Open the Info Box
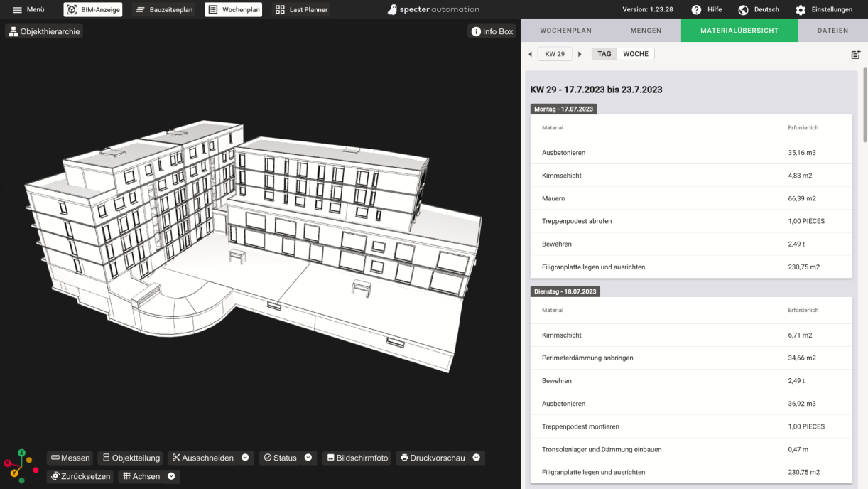 point(492,31)
